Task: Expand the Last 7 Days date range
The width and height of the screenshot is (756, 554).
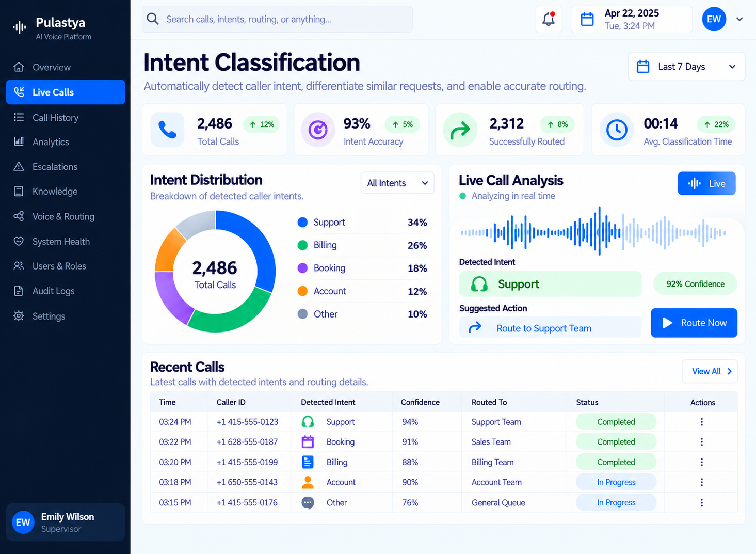Action: [x=686, y=67]
